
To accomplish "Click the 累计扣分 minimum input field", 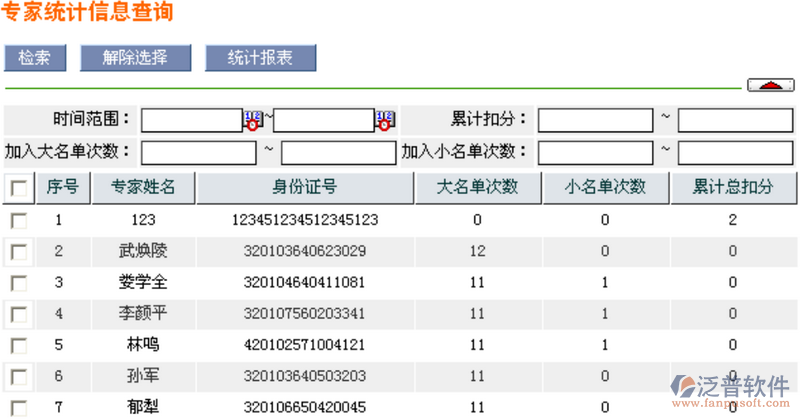I will click(595, 121).
